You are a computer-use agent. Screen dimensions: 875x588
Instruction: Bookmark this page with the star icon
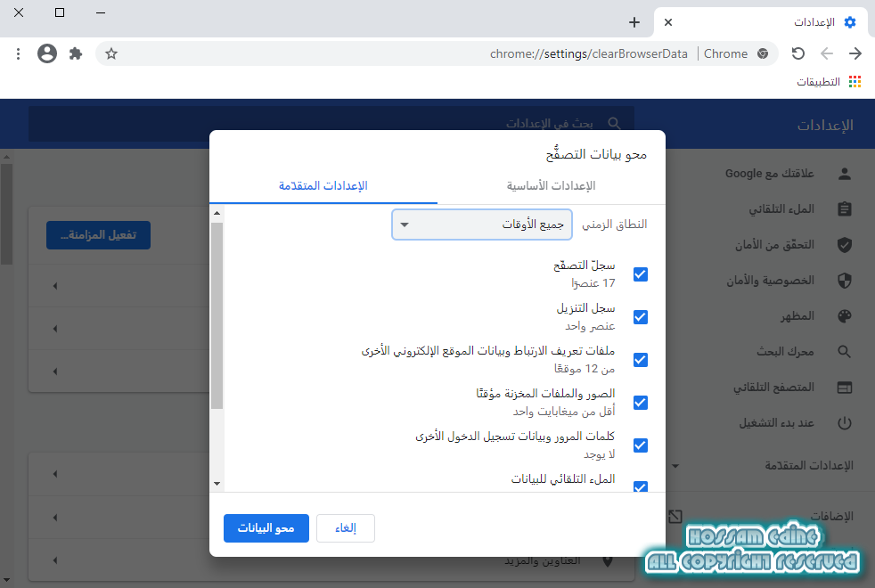(x=111, y=53)
